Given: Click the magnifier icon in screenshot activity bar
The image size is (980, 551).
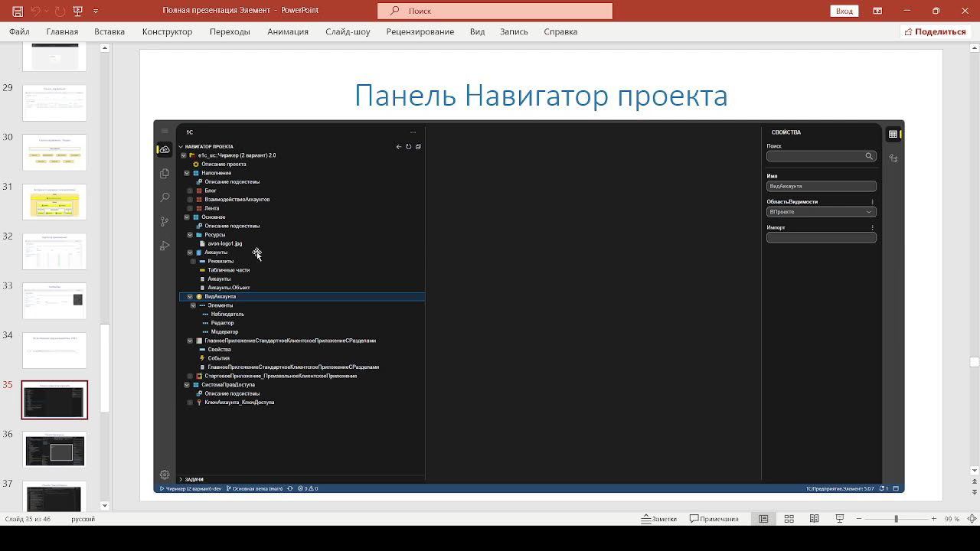Looking at the screenshot, I should (x=165, y=197).
